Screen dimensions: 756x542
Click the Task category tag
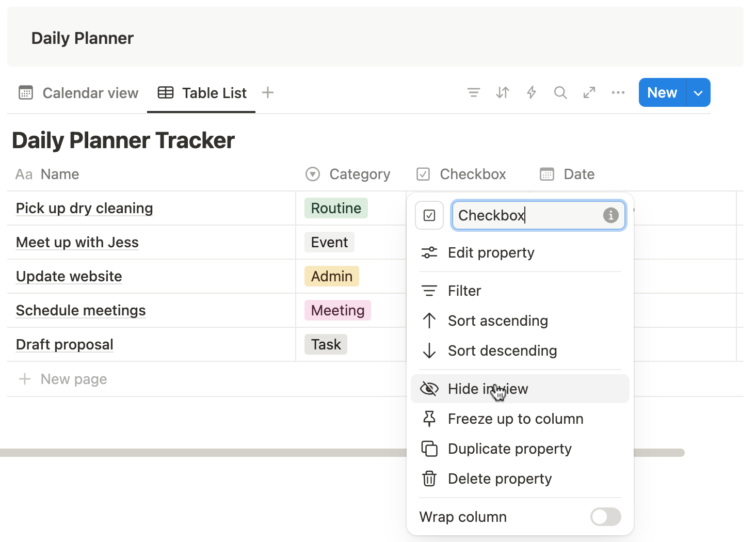pos(326,344)
